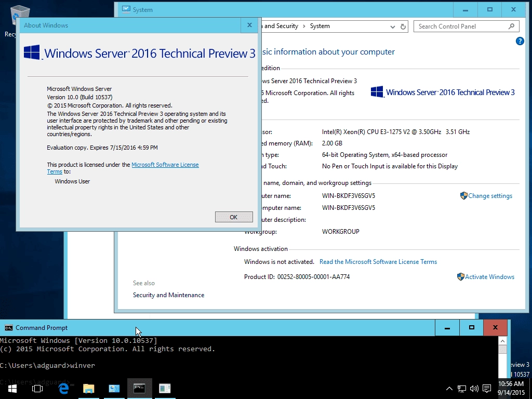
Task: Switch to About Windows taskbar button
Action: (x=165, y=389)
